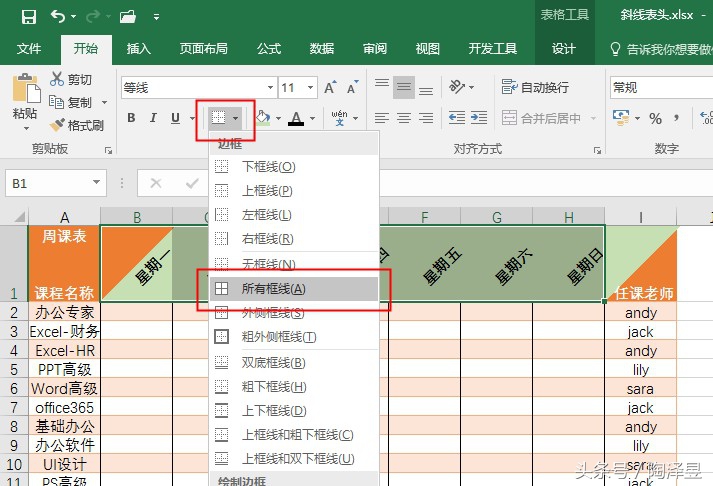Image resolution: width=713 pixels, height=486 pixels.
Task: Switch to the Insert (插入) tab
Action: coord(139,48)
